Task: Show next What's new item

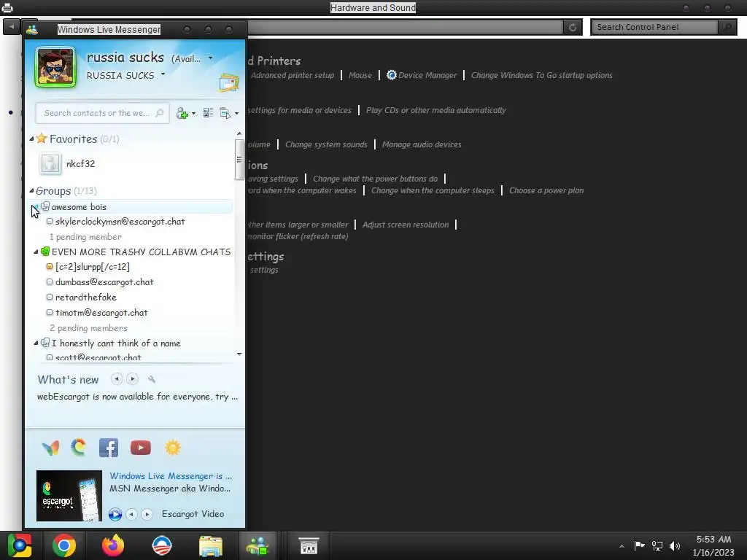Action: coord(133,379)
